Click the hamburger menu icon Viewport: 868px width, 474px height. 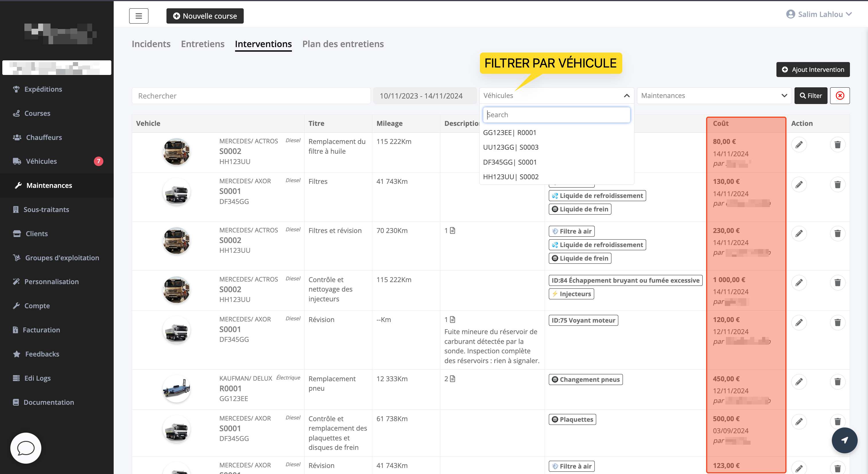pyautogui.click(x=138, y=16)
